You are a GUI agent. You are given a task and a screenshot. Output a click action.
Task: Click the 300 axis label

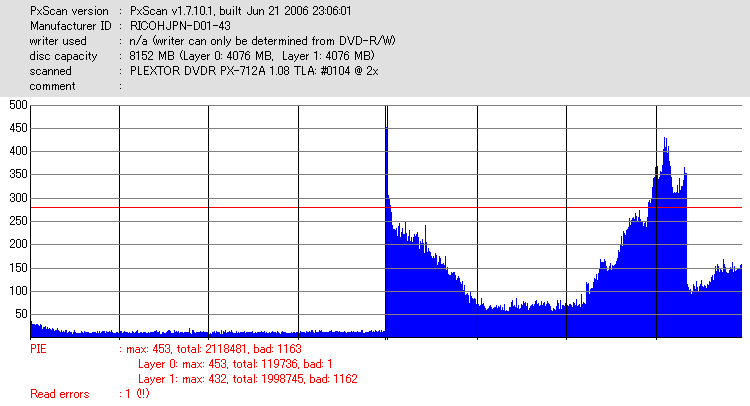pyautogui.click(x=18, y=198)
